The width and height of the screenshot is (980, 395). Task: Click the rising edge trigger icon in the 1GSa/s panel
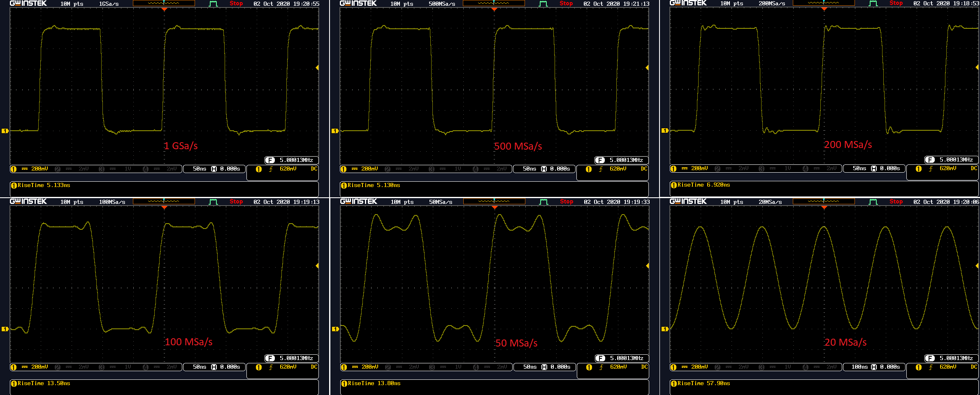pyautogui.click(x=271, y=169)
